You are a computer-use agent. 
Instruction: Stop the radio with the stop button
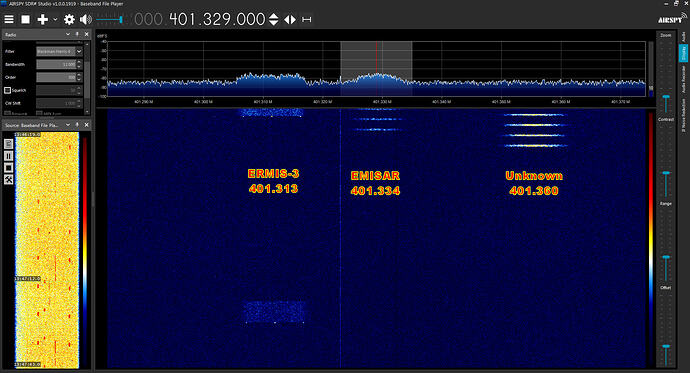(26, 19)
